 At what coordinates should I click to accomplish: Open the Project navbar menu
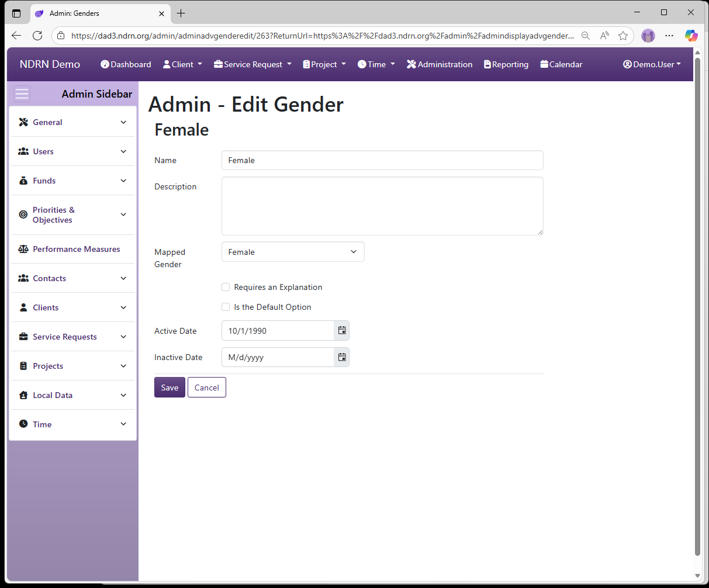pos(324,64)
